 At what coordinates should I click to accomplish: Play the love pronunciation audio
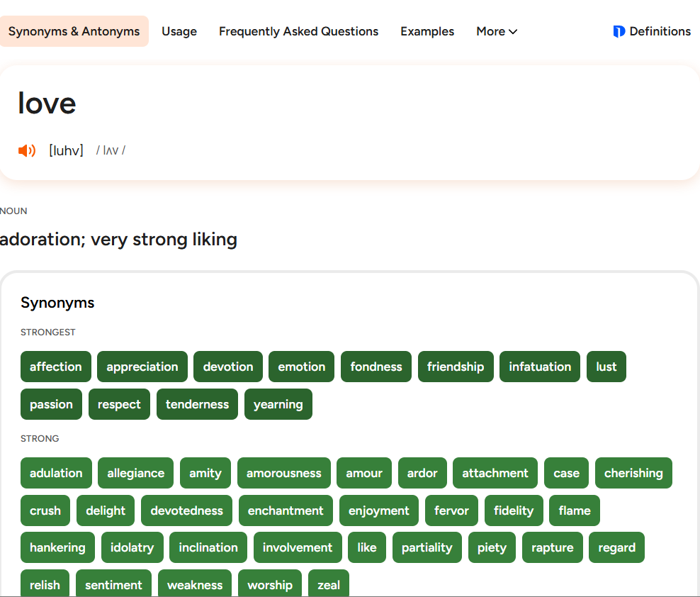point(27,150)
